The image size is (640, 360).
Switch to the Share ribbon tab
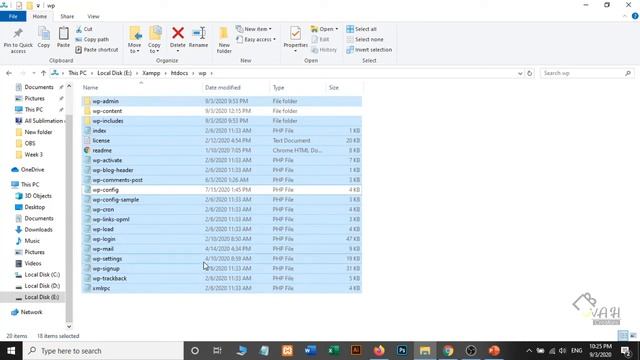[67, 16]
